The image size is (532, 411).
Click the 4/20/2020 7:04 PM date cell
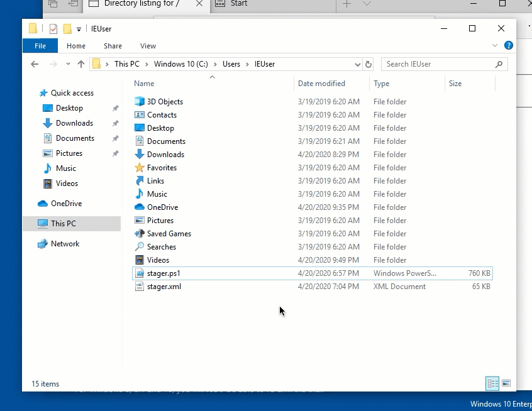point(328,287)
